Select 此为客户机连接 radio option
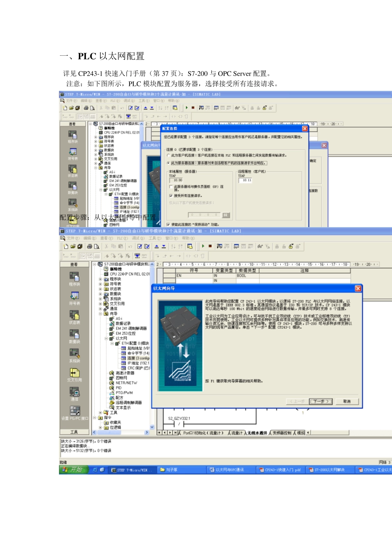392x555 pixels. click(x=168, y=156)
